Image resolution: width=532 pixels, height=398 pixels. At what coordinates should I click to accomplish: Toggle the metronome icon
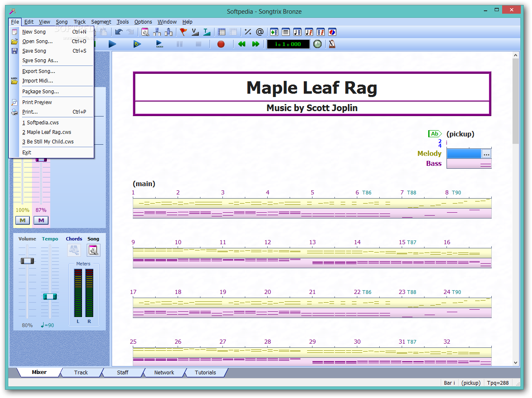(x=332, y=44)
